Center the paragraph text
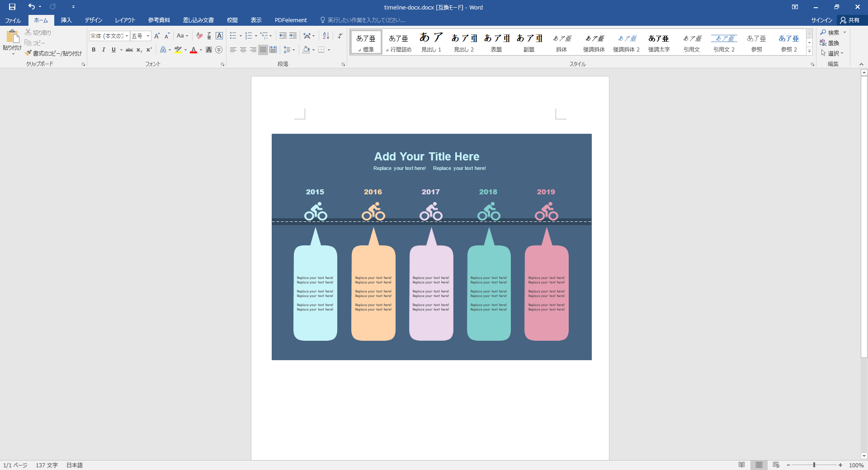The image size is (868, 470). coord(243,50)
